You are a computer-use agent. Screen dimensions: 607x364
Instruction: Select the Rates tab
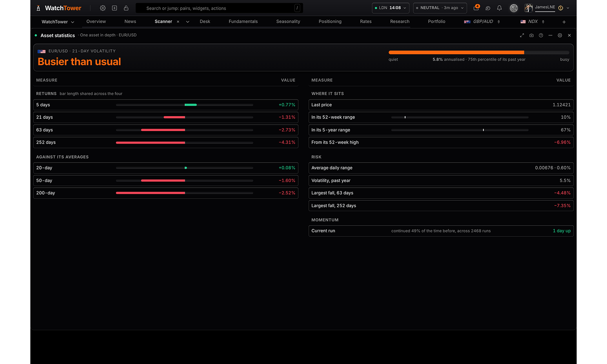point(366,21)
